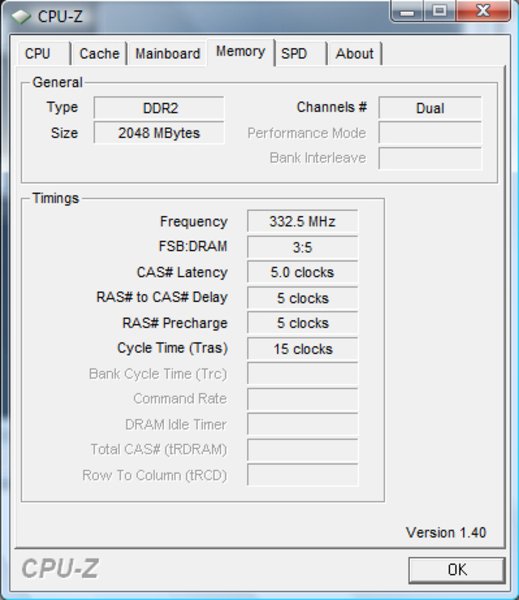Open the Cache tab
This screenshot has height=600, width=519.
(99, 54)
